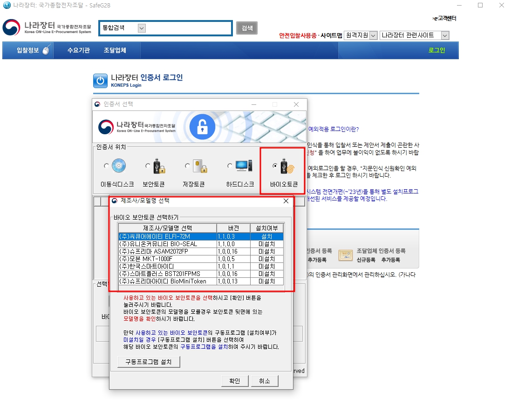The width and height of the screenshot is (511, 420).
Task: Click the 검색 button
Action: point(247,28)
